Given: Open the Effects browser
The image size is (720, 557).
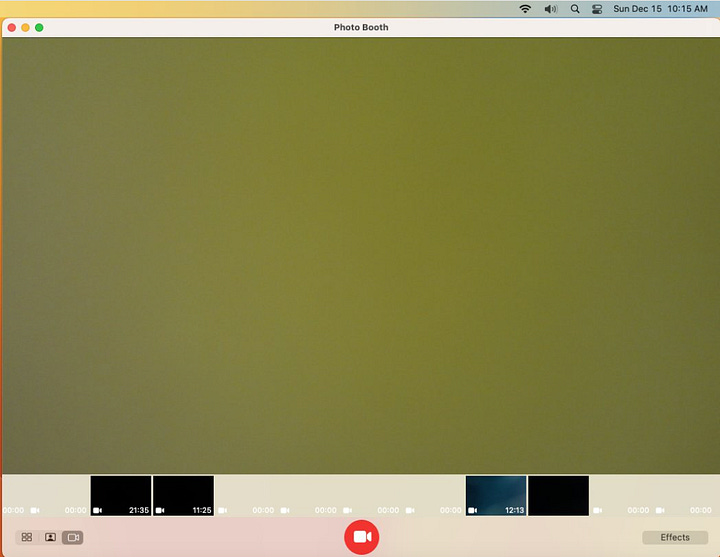Looking at the screenshot, I should [675, 537].
